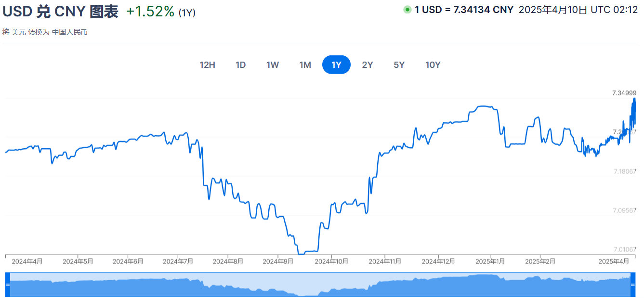Switch to the 2Y chart view
Image resolution: width=644 pixels, height=298 pixels.
(368, 65)
